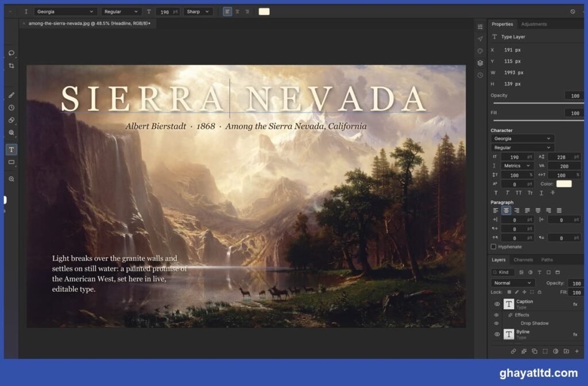Toggle faux bold style in Character
The height and width of the screenshot is (386, 588).
(x=496, y=193)
